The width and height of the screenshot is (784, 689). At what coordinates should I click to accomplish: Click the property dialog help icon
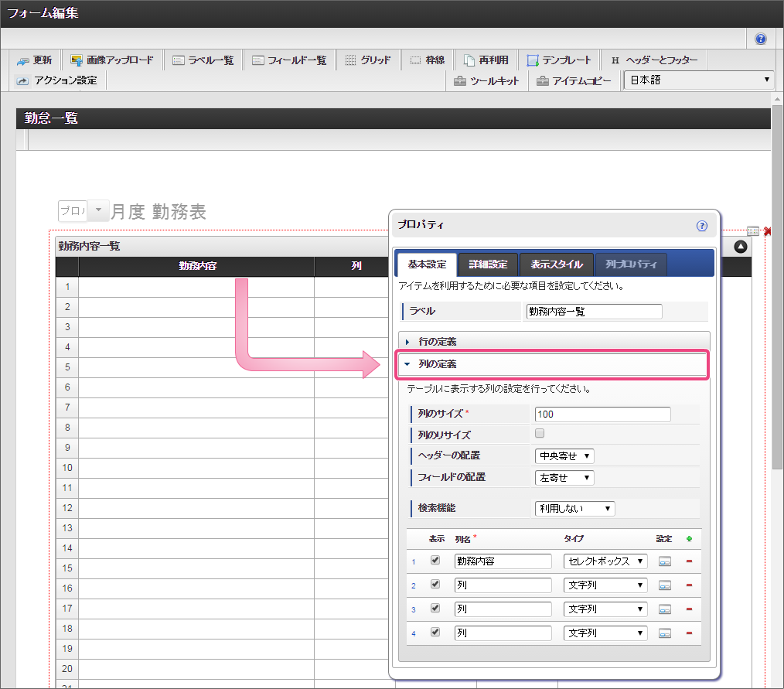coord(702,226)
